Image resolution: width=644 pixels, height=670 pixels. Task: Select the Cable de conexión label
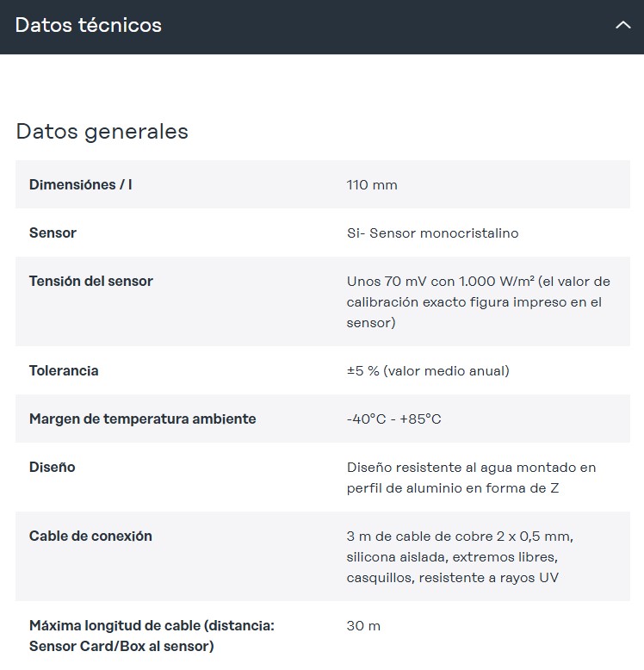point(90,537)
